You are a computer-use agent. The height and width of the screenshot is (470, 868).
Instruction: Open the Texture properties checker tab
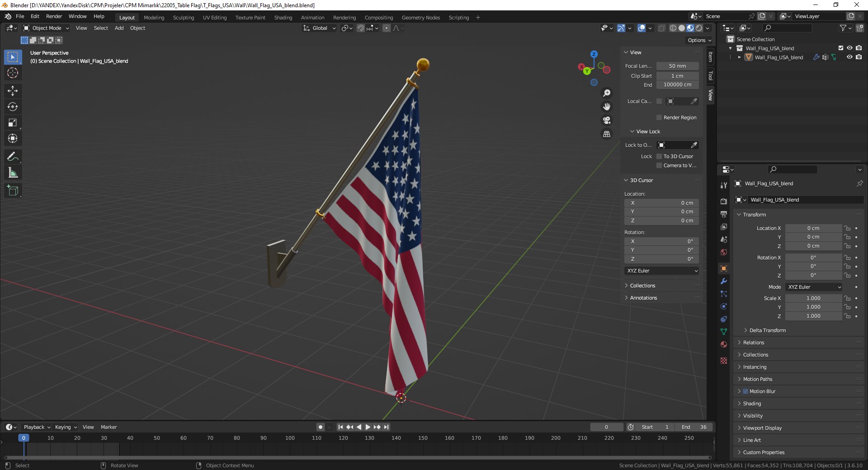[724, 361]
